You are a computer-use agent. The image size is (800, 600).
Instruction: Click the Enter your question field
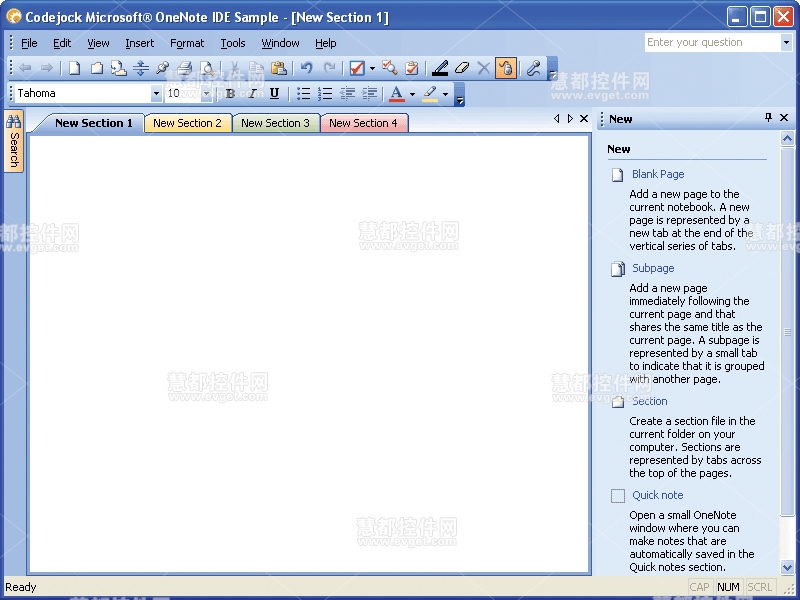pyautogui.click(x=713, y=42)
